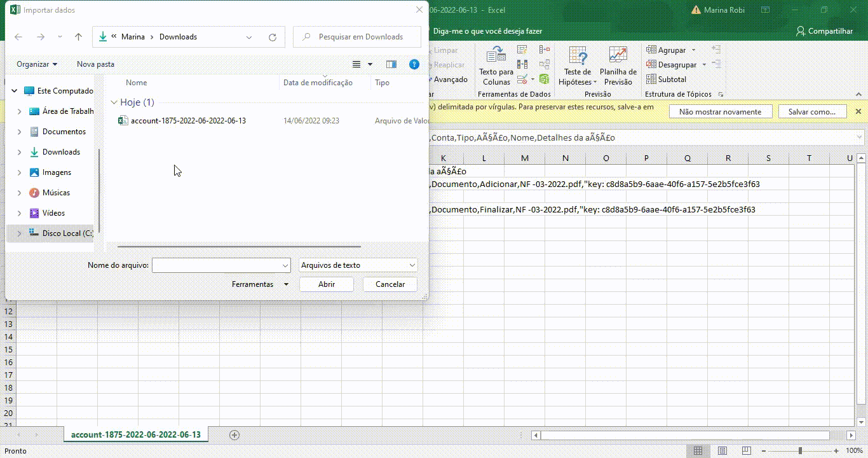Viewport: 868px width, 458px height.
Task: Click the Nome do arquivo input field
Action: [216, 265]
